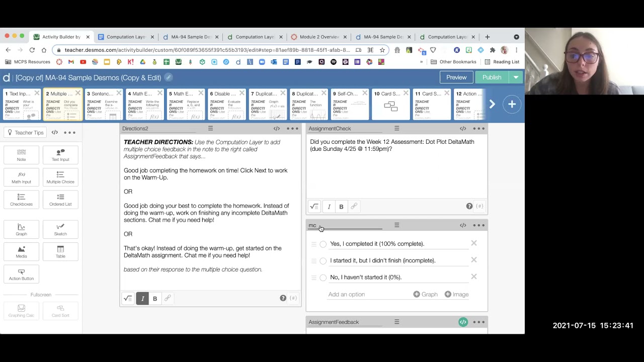The width and height of the screenshot is (644, 362).
Task: Add a Graph component
Action: pyautogui.click(x=21, y=229)
